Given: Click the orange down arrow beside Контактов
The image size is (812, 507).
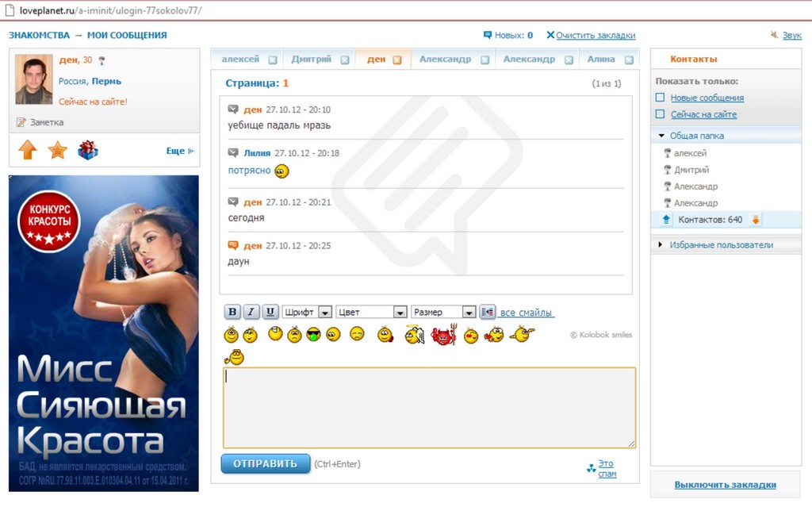Looking at the screenshot, I should (756, 220).
